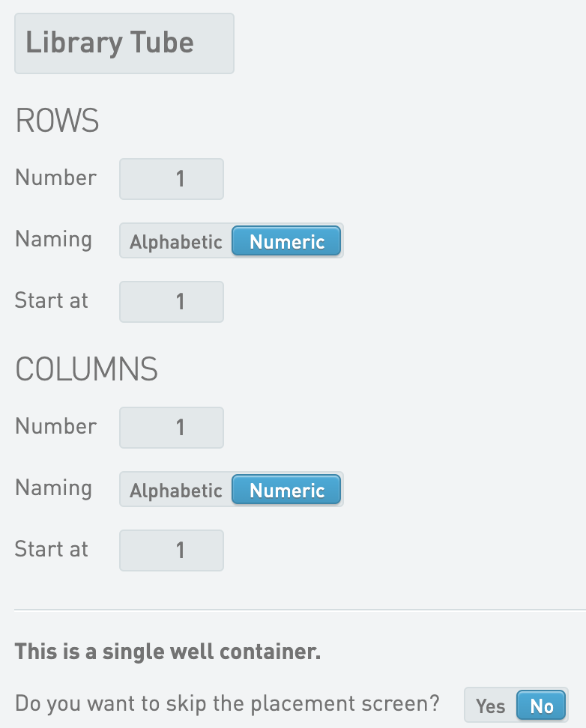Click the Columns Start at field
Image resolution: width=586 pixels, height=728 pixels.
point(172,550)
